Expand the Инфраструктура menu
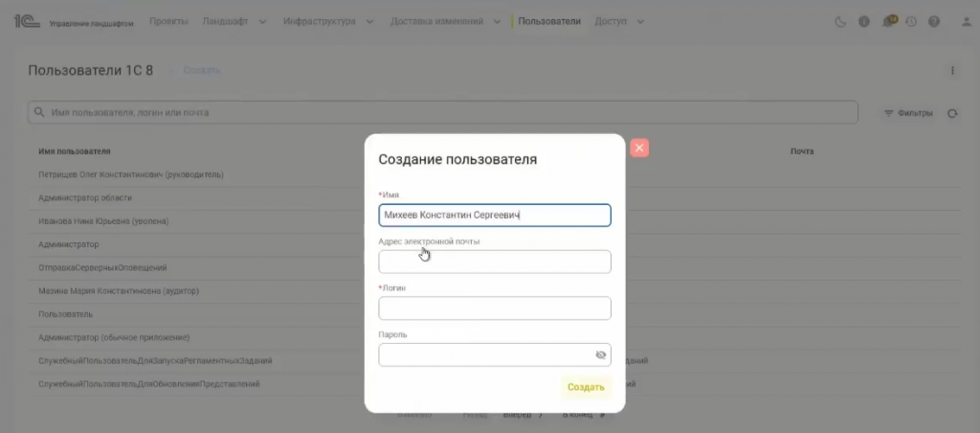The height and width of the screenshot is (433, 980). [328, 21]
